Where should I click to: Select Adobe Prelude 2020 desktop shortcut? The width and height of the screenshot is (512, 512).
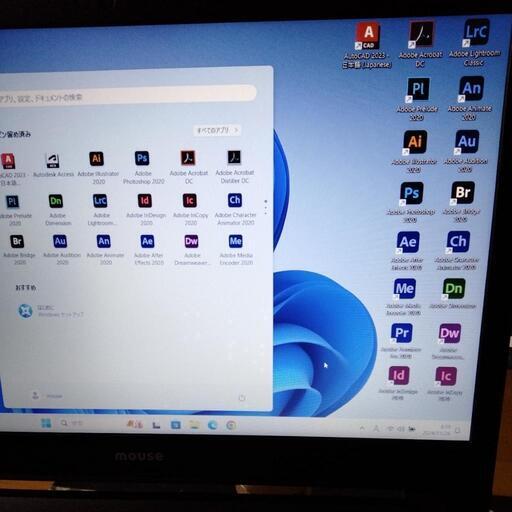[x=417, y=99]
